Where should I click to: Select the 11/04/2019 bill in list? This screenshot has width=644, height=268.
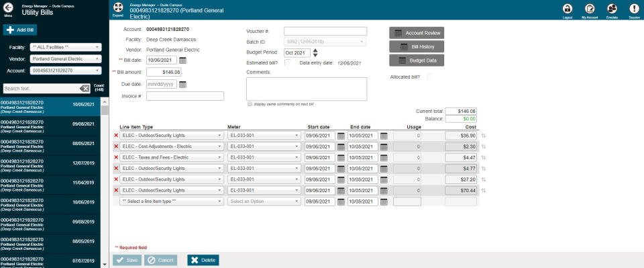tap(50, 185)
